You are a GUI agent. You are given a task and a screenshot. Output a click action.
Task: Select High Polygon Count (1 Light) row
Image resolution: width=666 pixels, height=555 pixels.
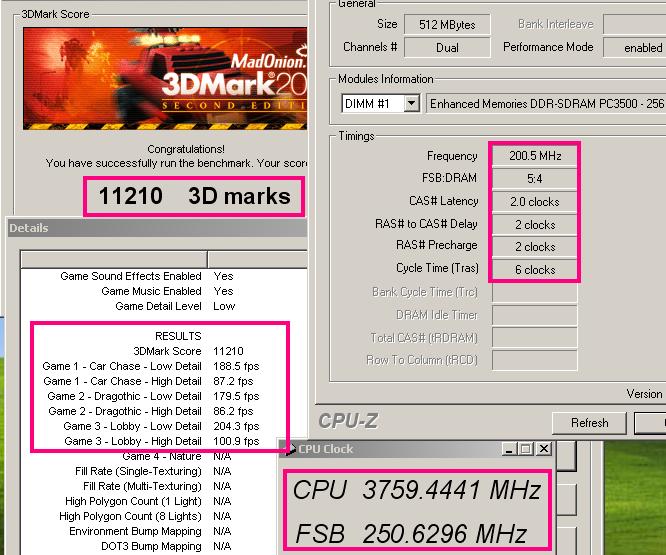click(150, 501)
